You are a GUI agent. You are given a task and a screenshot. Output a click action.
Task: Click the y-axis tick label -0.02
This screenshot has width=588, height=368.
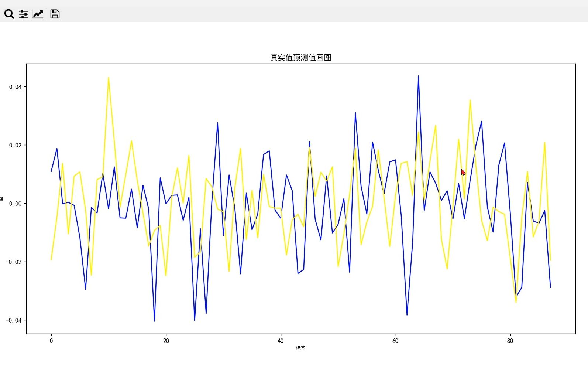[x=14, y=262]
